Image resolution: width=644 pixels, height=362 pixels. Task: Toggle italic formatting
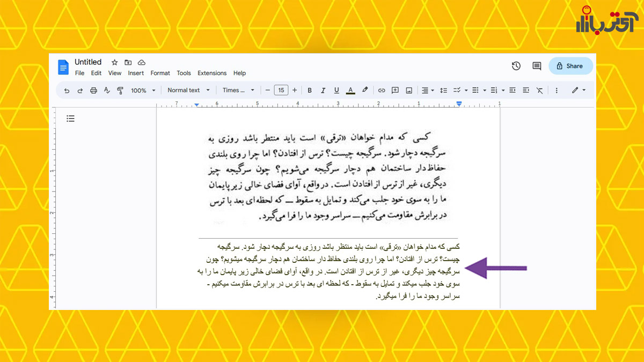pyautogui.click(x=323, y=90)
